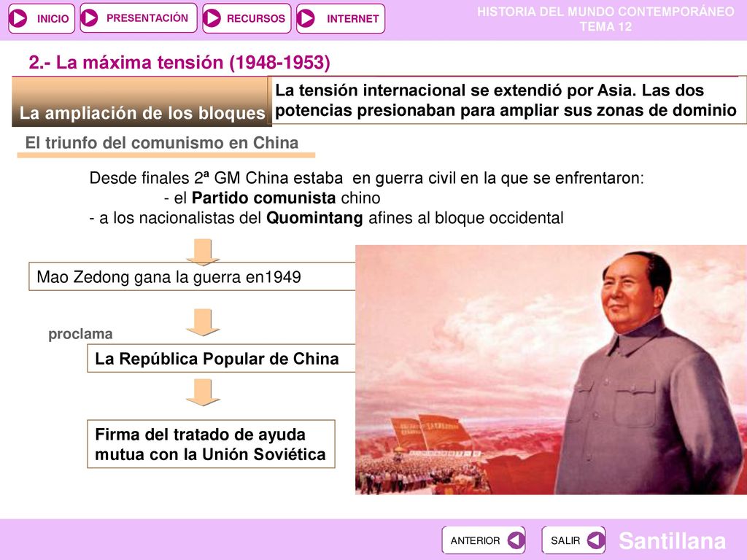Exit presentation via SALIR text

click(565, 541)
